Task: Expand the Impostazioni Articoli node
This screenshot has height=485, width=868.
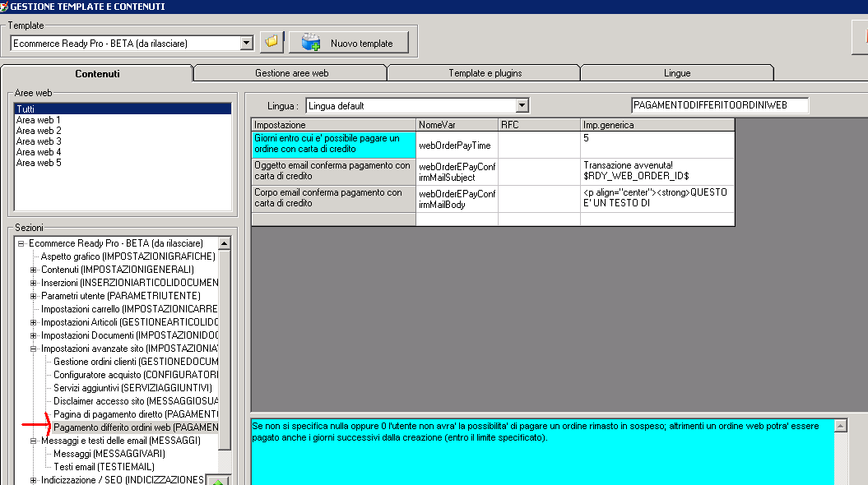Action: [x=33, y=322]
